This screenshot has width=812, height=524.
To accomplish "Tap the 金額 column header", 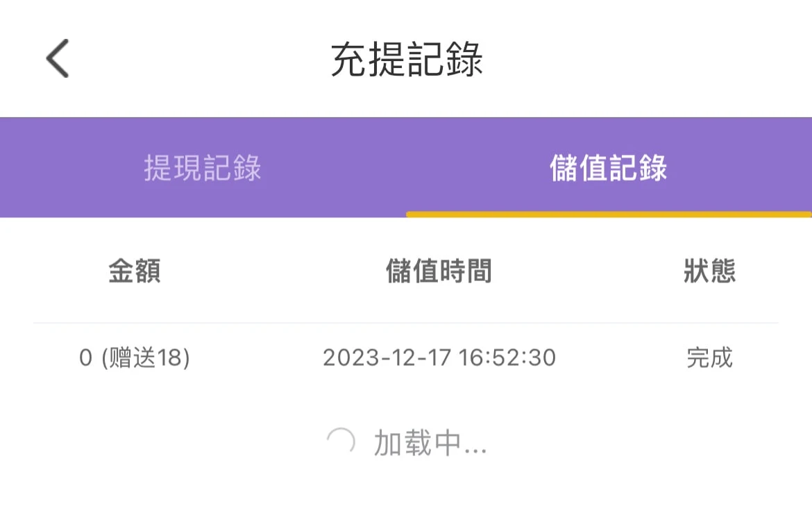I will (x=134, y=272).
